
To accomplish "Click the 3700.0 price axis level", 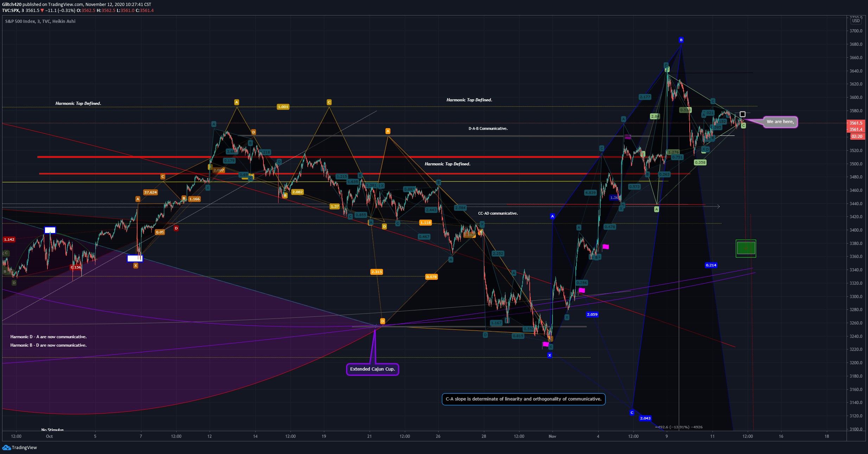I will (x=856, y=31).
